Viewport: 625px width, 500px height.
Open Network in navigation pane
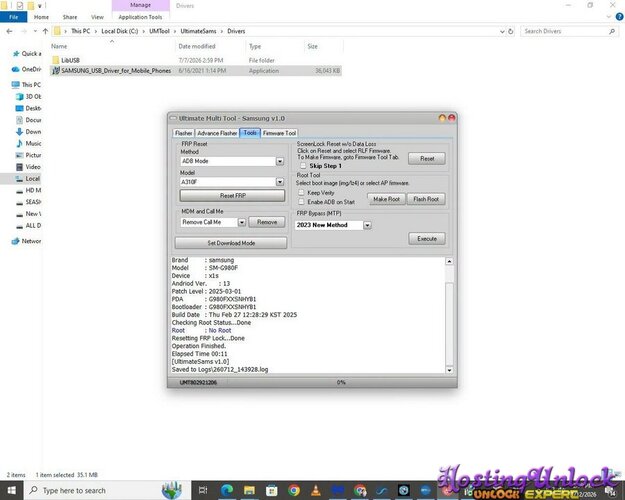(x=27, y=241)
